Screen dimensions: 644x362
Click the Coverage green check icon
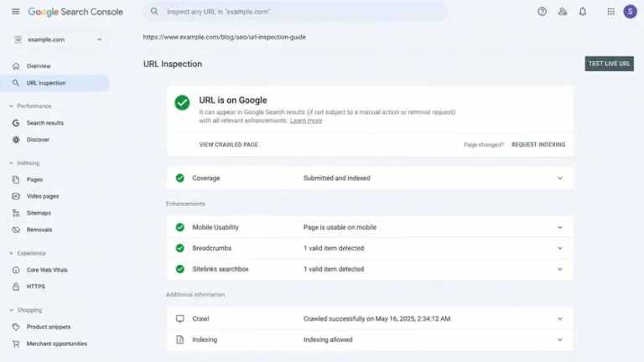coord(180,178)
